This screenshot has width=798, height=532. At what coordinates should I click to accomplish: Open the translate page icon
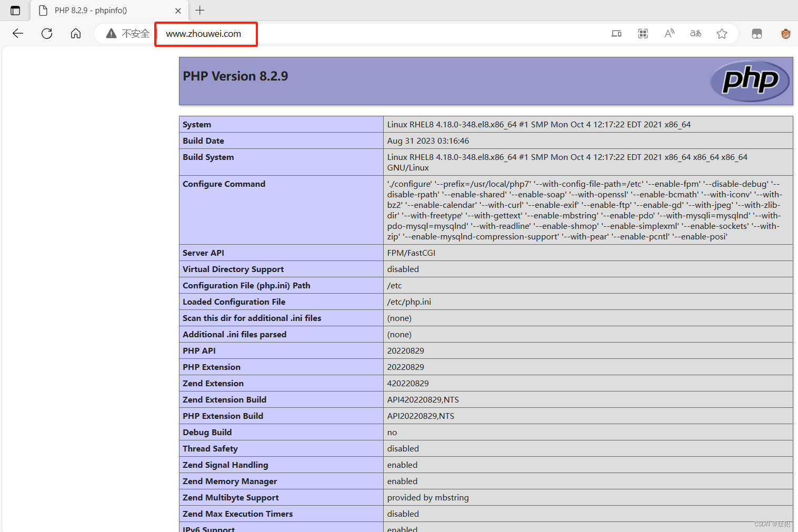(695, 34)
